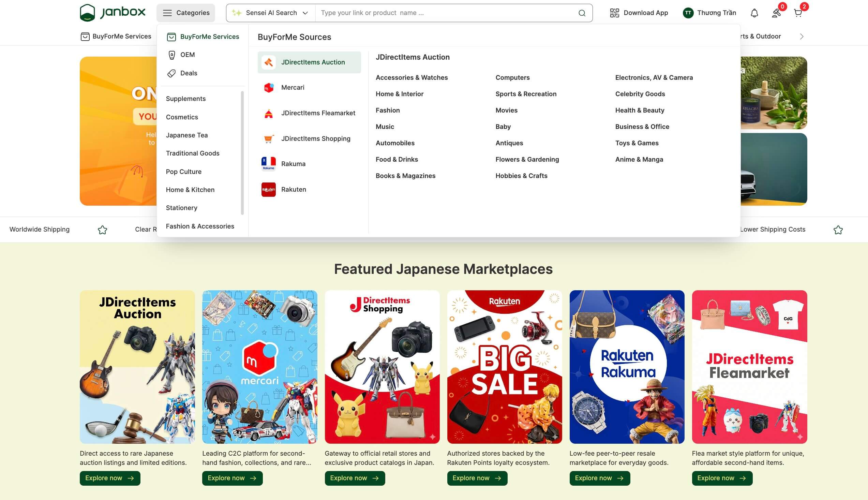Open the notifications bell
This screenshot has height=500, width=868.
pyautogui.click(x=754, y=13)
